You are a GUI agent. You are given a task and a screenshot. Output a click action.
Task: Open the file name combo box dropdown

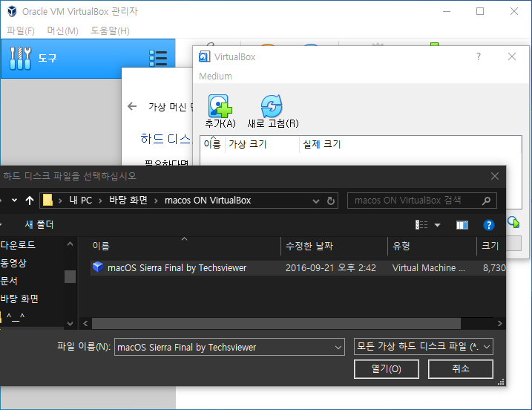[x=338, y=347]
